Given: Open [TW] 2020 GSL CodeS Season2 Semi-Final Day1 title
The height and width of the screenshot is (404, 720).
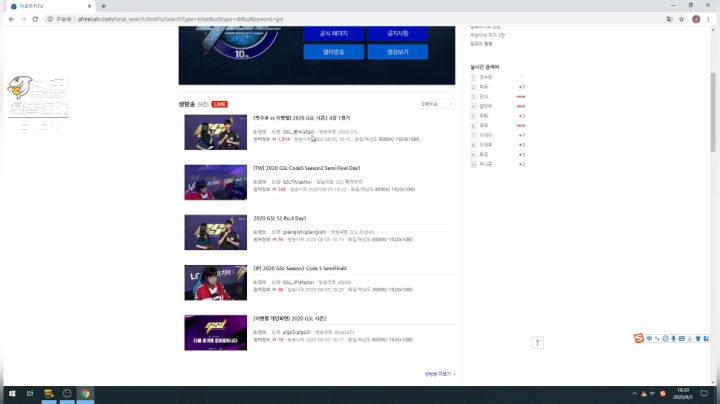Looking at the screenshot, I should click(307, 168).
